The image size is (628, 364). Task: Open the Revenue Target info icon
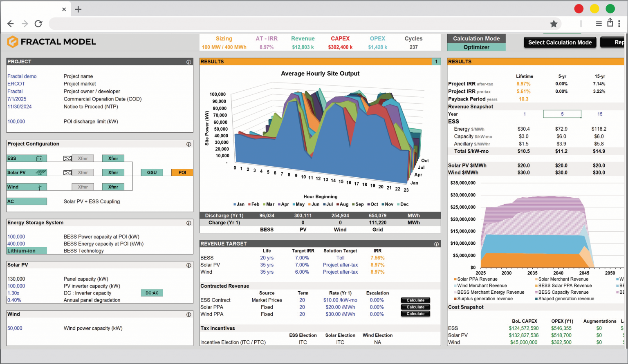click(x=436, y=244)
